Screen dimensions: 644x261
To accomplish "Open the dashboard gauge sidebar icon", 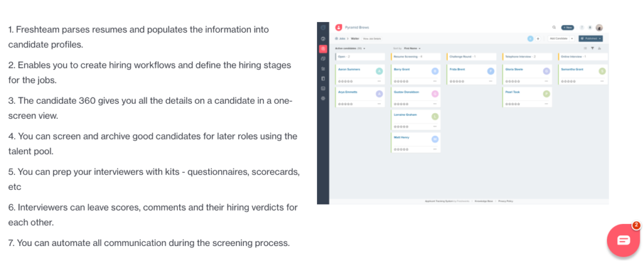I will coord(323,38).
